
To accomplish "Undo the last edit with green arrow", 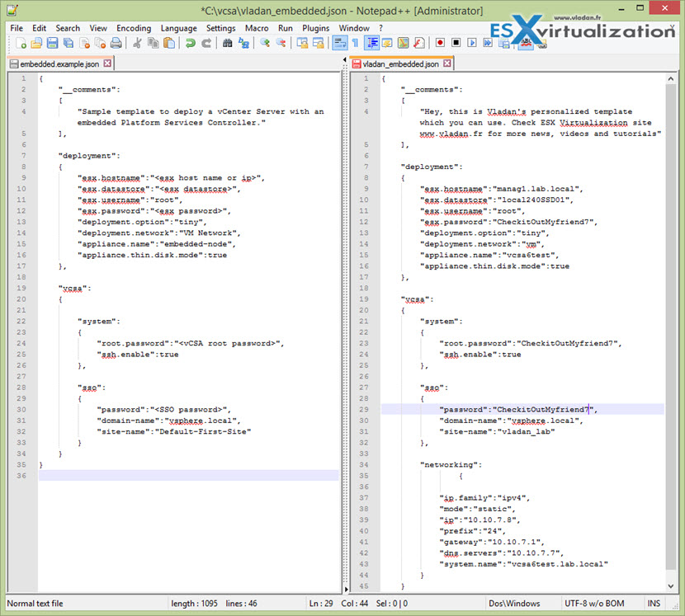I will tap(190, 43).
